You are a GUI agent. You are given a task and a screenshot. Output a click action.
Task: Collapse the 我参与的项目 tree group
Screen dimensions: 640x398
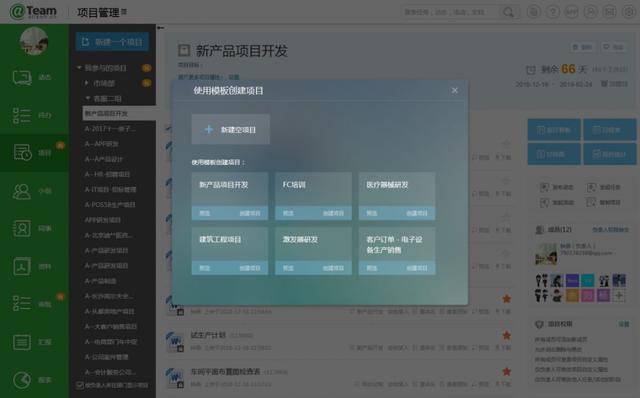[x=79, y=68]
